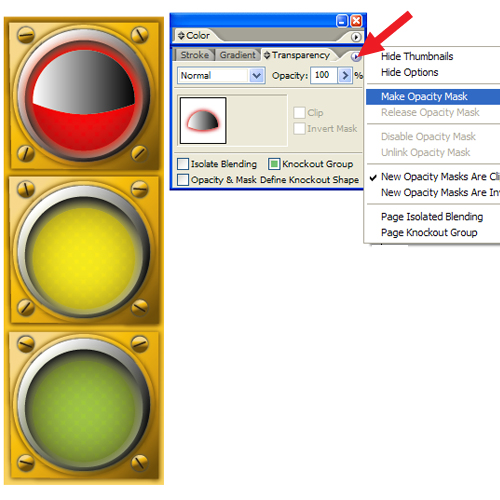Image resolution: width=500 pixels, height=500 pixels.
Task: Open the Transparency panel options arrow
Action: 355,57
